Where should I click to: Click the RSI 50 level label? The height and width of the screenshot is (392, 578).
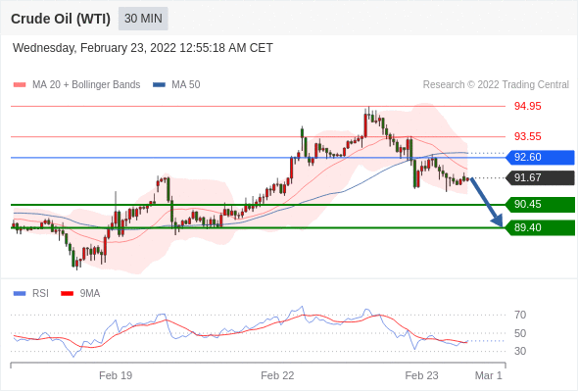click(x=520, y=333)
